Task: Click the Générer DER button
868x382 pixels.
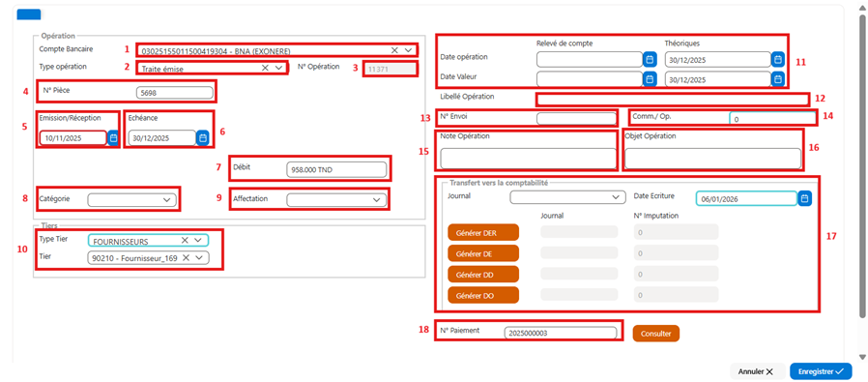Action: [x=482, y=232]
